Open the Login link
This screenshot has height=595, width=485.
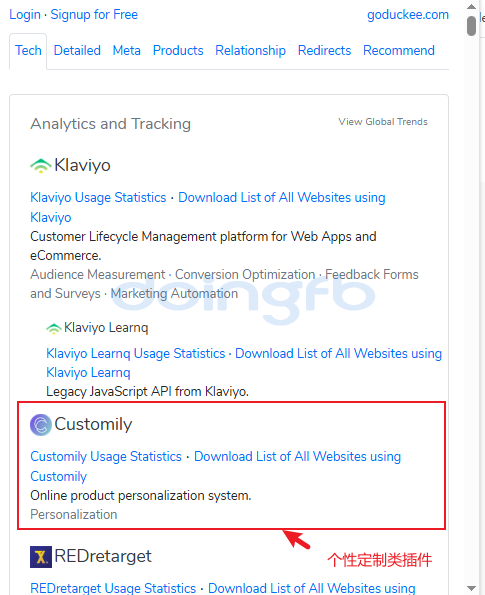[x=25, y=14]
